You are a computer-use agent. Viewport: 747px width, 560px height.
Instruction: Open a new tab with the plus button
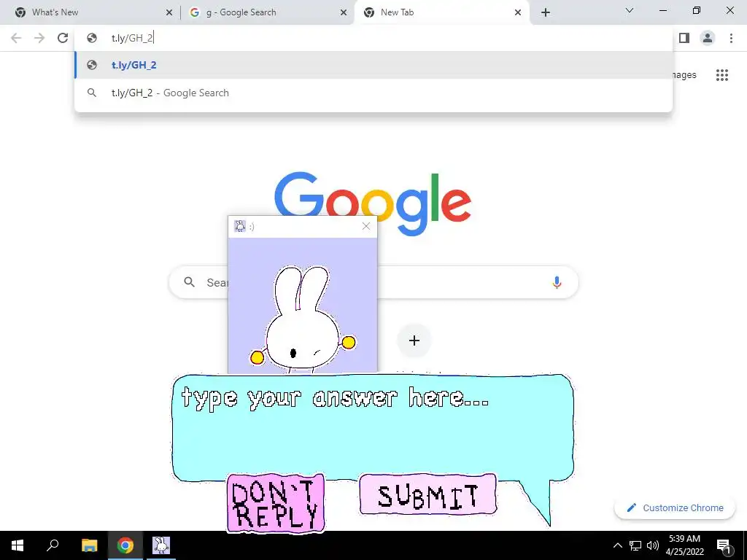click(x=546, y=12)
